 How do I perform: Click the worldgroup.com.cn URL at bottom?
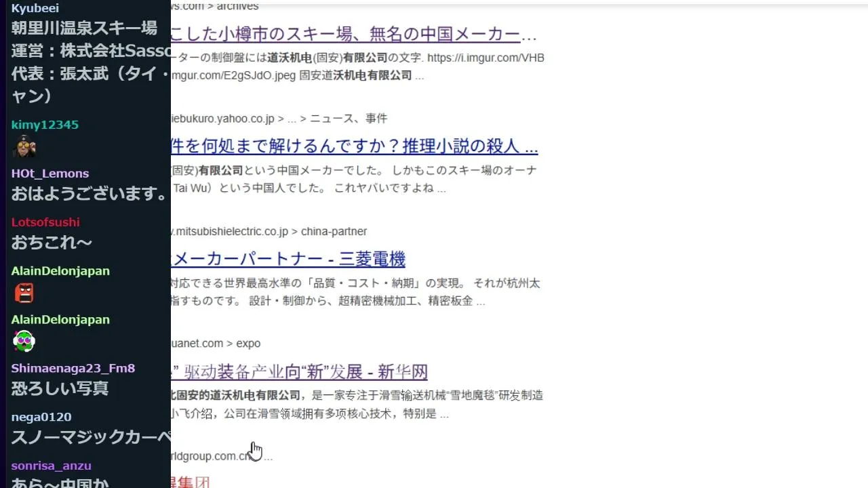tap(222, 456)
